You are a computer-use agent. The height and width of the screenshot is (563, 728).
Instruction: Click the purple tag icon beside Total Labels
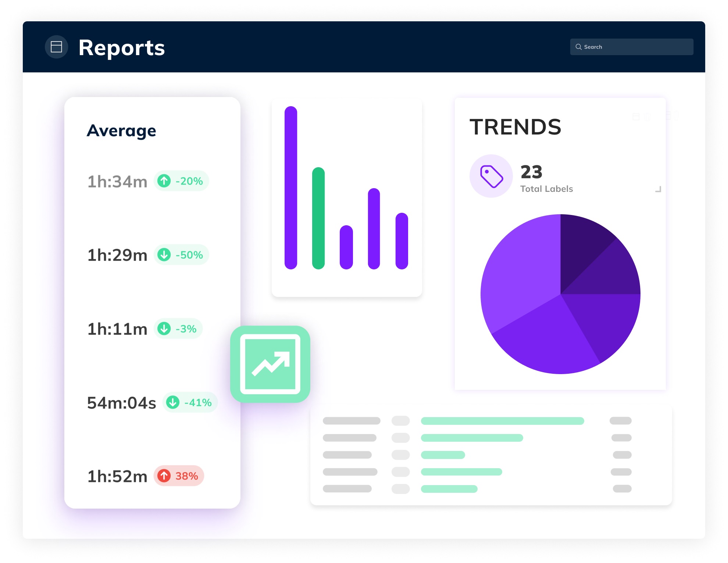coord(491,176)
